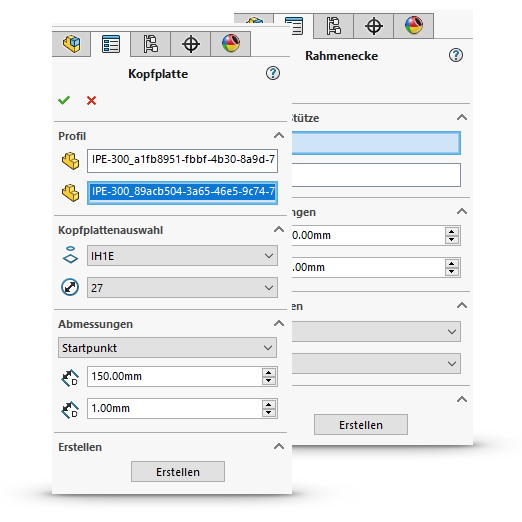The height and width of the screenshot is (522, 522).
Task: Click the Kopfplatte help question mark icon
Action: (273, 73)
